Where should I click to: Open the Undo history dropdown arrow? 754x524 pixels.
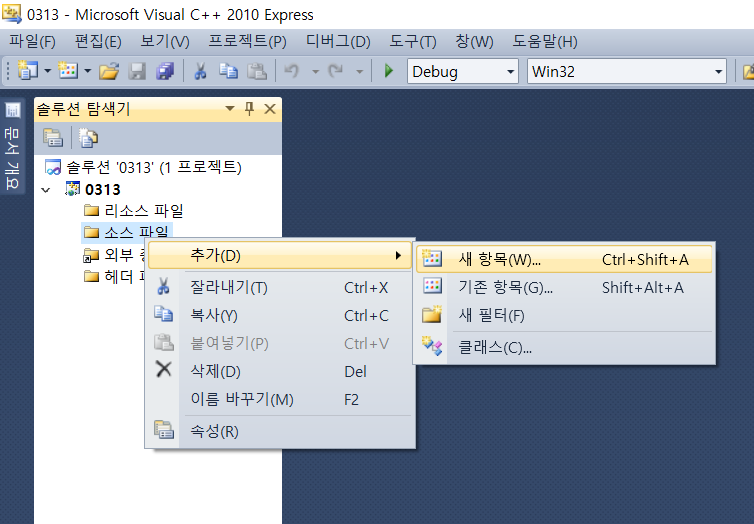(x=315, y=72)
